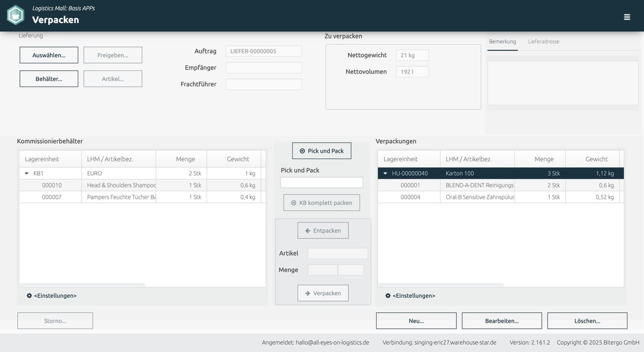Click gear icon of Kommissionierbehälter Einstellungen
The width and height of the screenshot is (644, 352).
pyautogui.click(x=29, y=295)
